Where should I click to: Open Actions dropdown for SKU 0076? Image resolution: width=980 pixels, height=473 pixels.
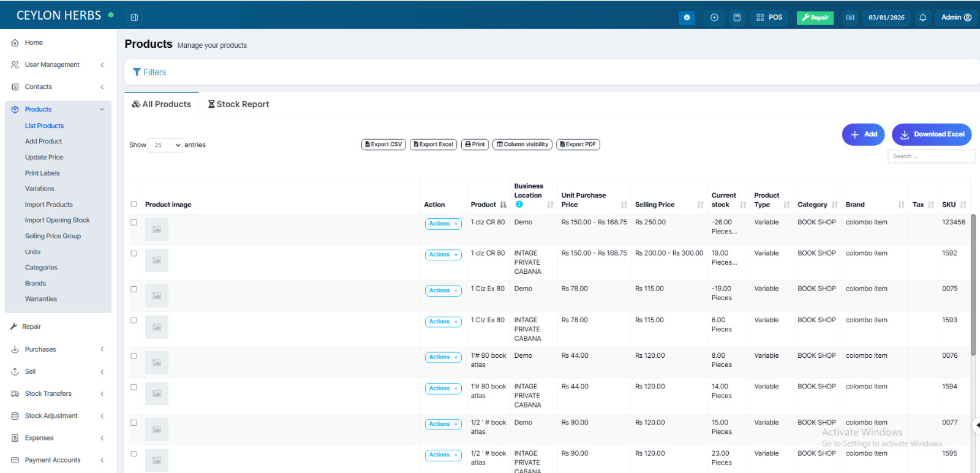point(443,357)
